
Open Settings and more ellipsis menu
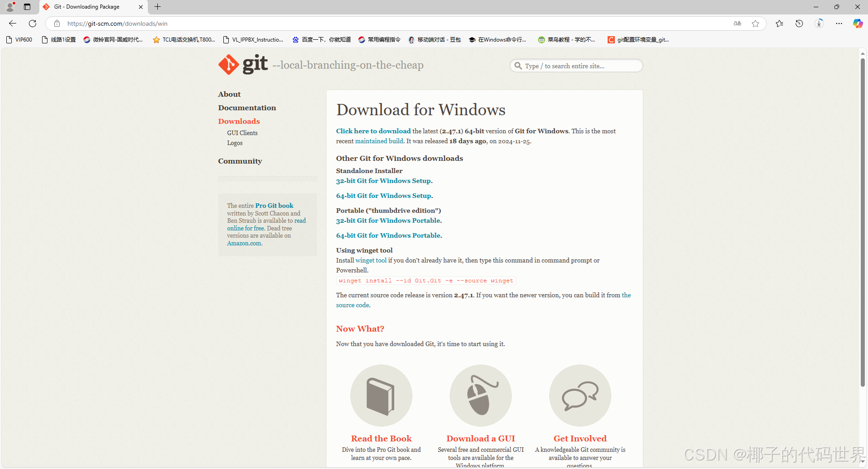pos(839,23)
